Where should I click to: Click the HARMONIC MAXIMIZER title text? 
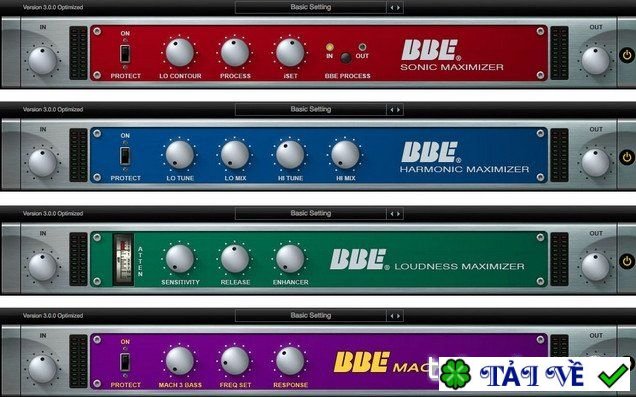pyautogui.click(x=464, y=170)
